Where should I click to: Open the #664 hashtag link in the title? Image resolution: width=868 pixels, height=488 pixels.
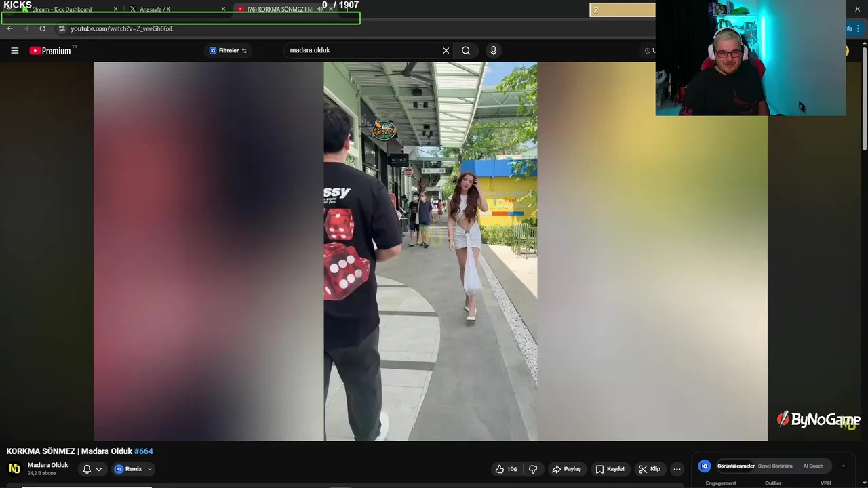(144, 451)
